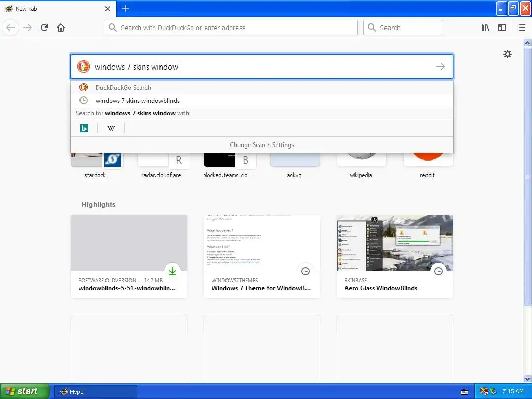This screenshot has width=532, height=399.
Task: Submit search with the arrow button
Action: tap(440, 66)
